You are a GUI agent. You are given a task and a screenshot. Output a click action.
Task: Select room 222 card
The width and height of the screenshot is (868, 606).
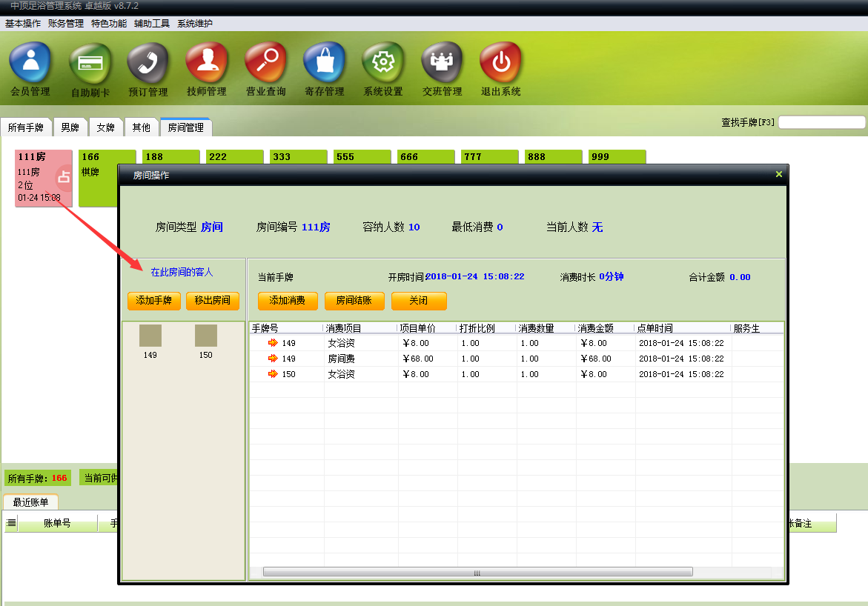coord(235,156)
